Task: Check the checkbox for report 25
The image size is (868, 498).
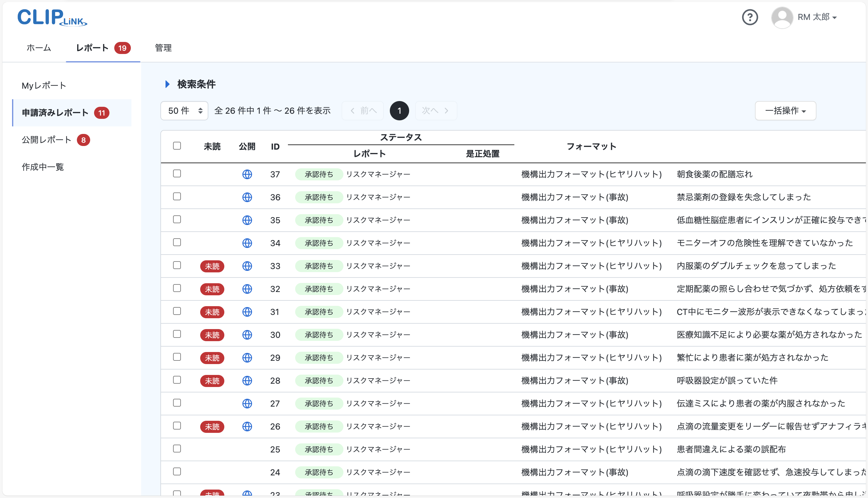Action: click(x=177, y=449)
